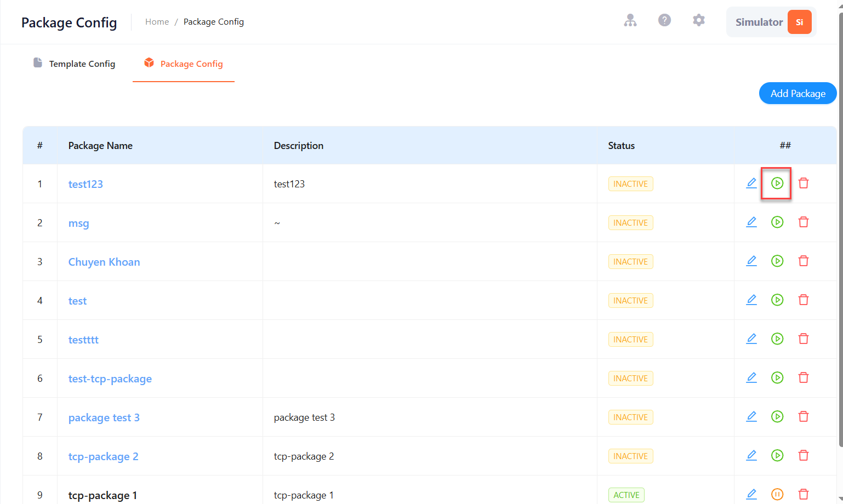Pause the active tcp-package 1
843x504 pixels.
click(x=777, y=494)
